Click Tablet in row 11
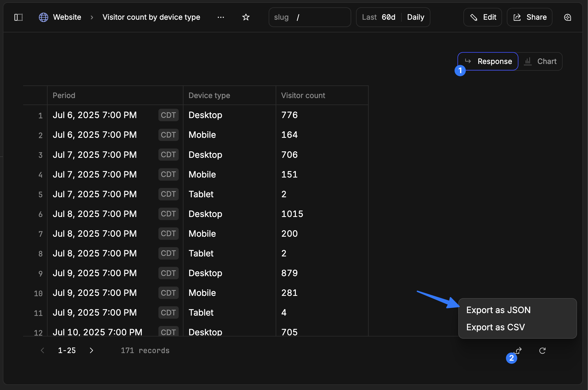Viewport: 588px width, 390px height. pos(201,313)
